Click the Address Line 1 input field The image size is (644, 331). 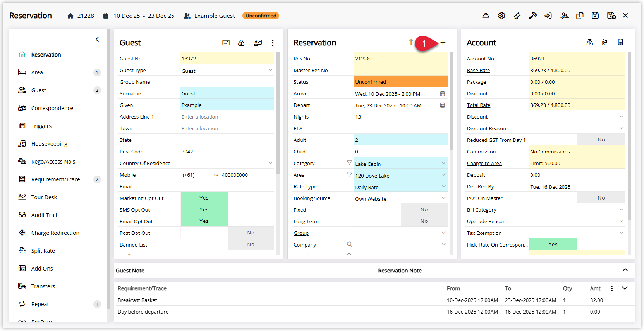[227, 117]
